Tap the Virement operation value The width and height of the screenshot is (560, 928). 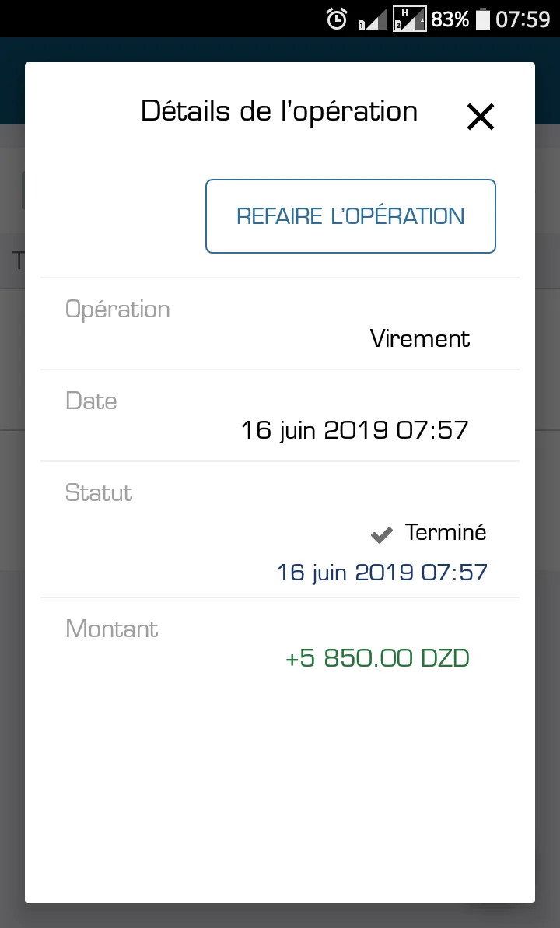pyautogui.click(x=420, y=339)
